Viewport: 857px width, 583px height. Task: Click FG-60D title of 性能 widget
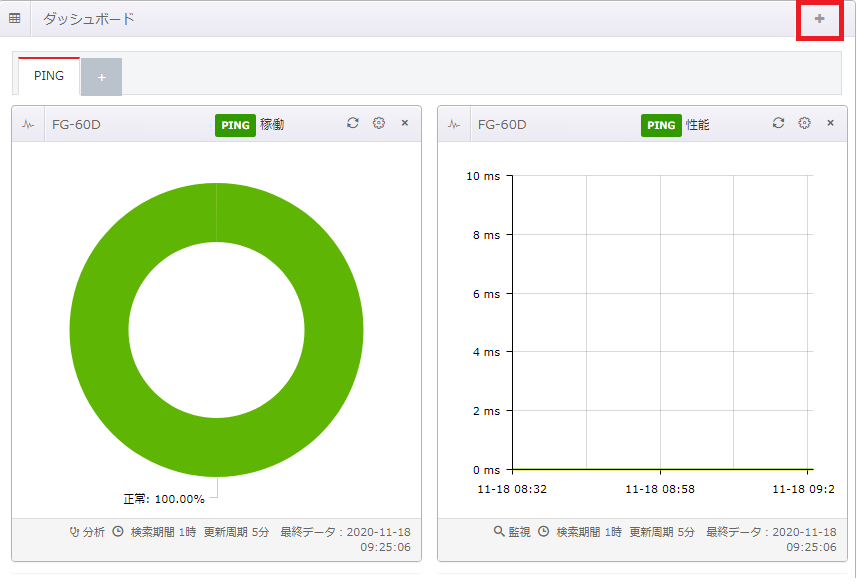tap(502, 125)
